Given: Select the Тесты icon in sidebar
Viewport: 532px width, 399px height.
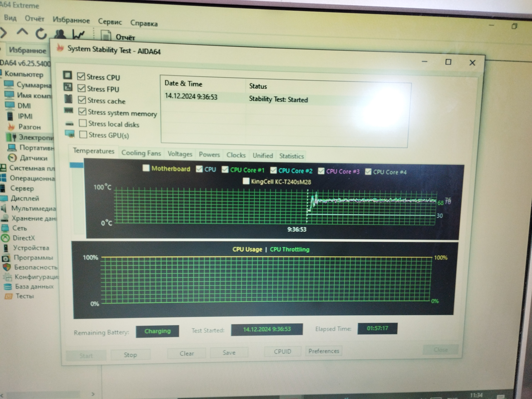Looking at the screenshot, I should tap(9, 296).
